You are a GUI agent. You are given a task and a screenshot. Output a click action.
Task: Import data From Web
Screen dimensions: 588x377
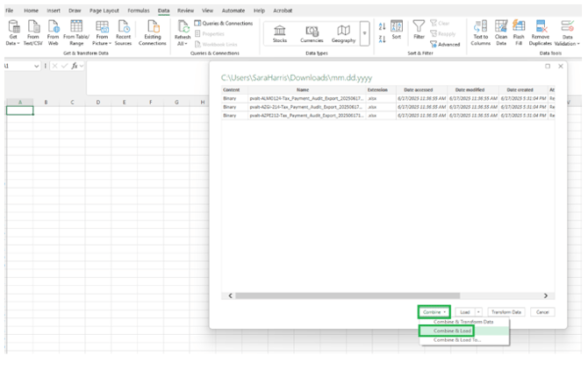coord(53,33)
